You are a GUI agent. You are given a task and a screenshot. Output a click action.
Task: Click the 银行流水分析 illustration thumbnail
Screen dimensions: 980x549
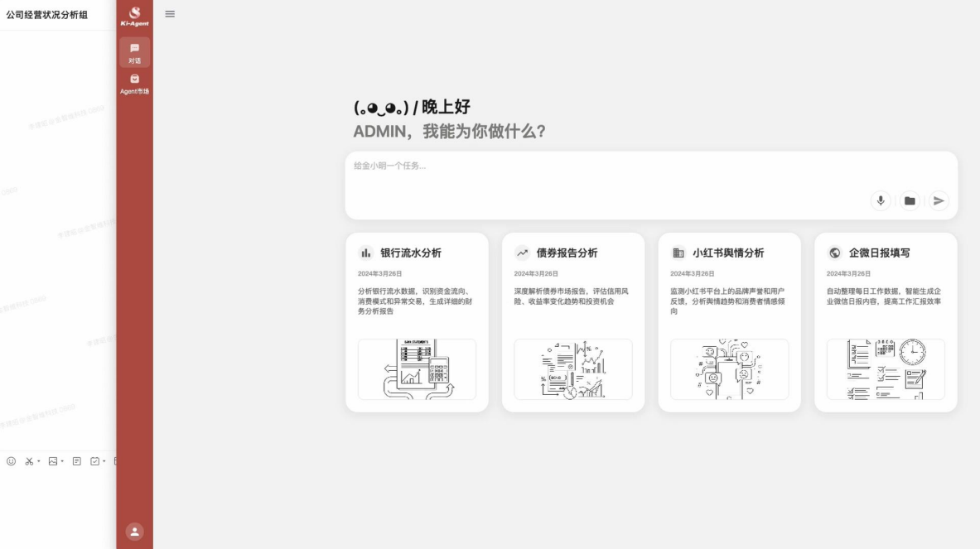tap(417, 369)
